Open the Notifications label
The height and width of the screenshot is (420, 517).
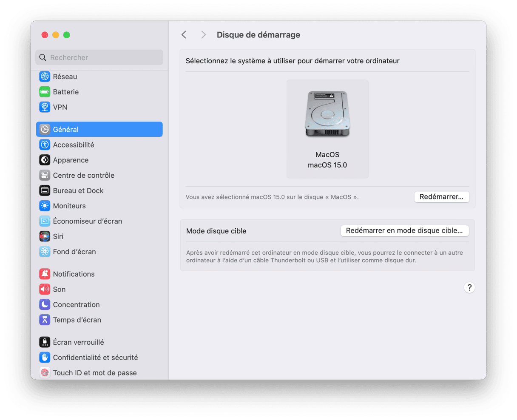(x=74, y=274)
